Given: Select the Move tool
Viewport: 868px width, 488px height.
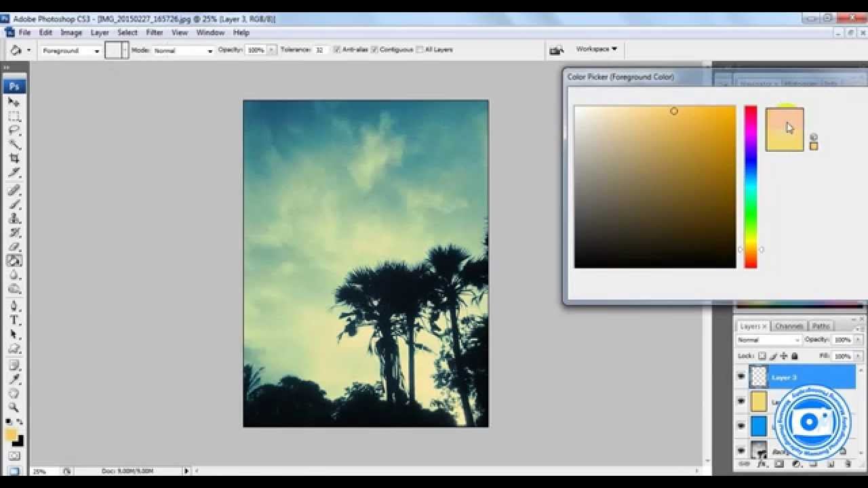Looking at the screenshot, I should tap(14, 102).
